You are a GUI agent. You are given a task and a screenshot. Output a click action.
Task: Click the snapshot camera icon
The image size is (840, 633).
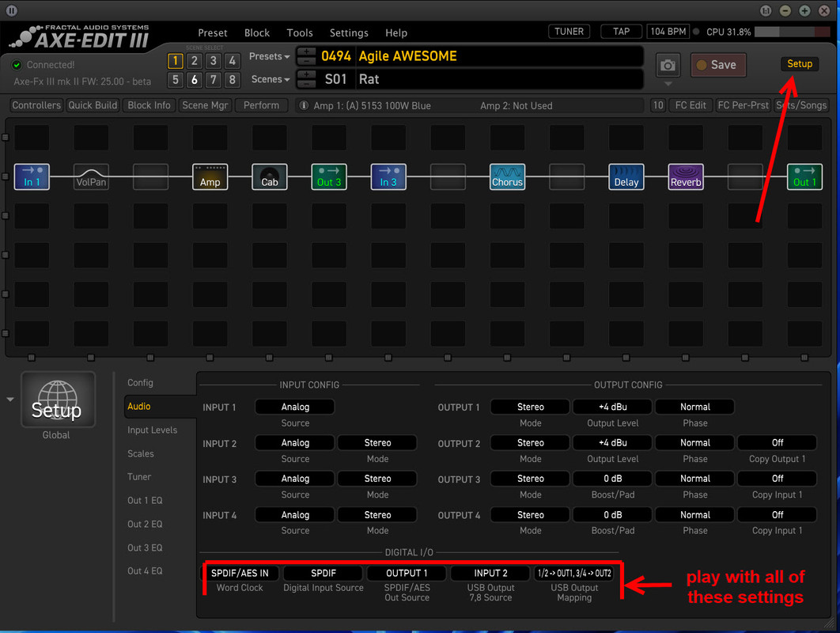click(668, 66)
